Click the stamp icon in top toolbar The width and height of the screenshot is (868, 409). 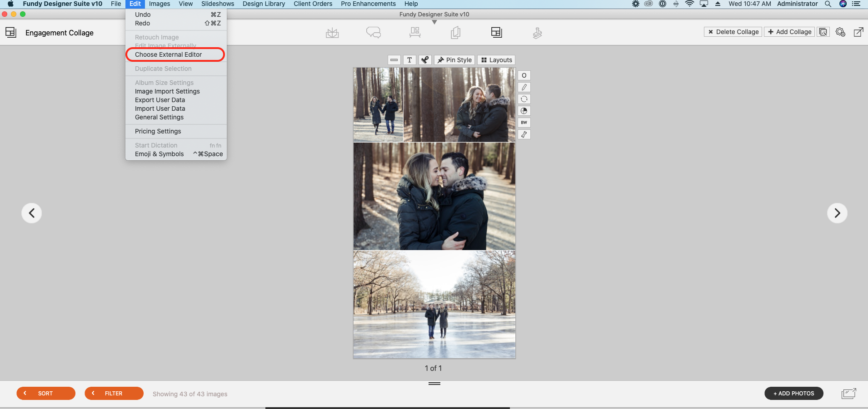click(538, 33)
